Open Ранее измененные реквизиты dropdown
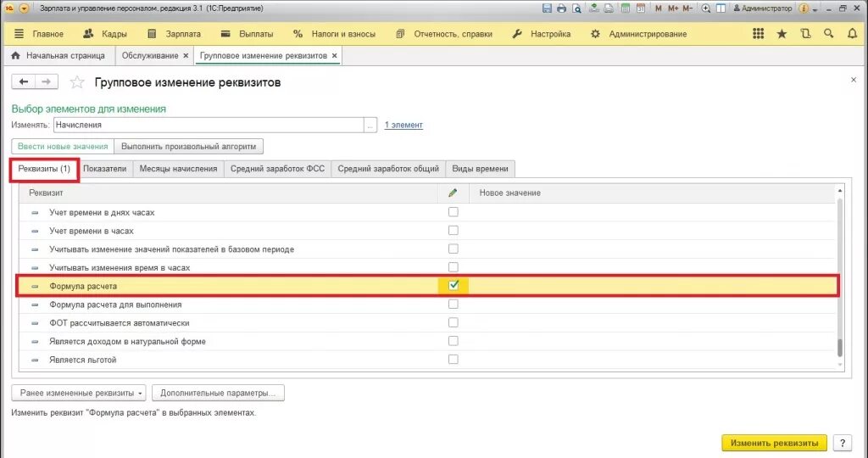 [x=79, y=393]
